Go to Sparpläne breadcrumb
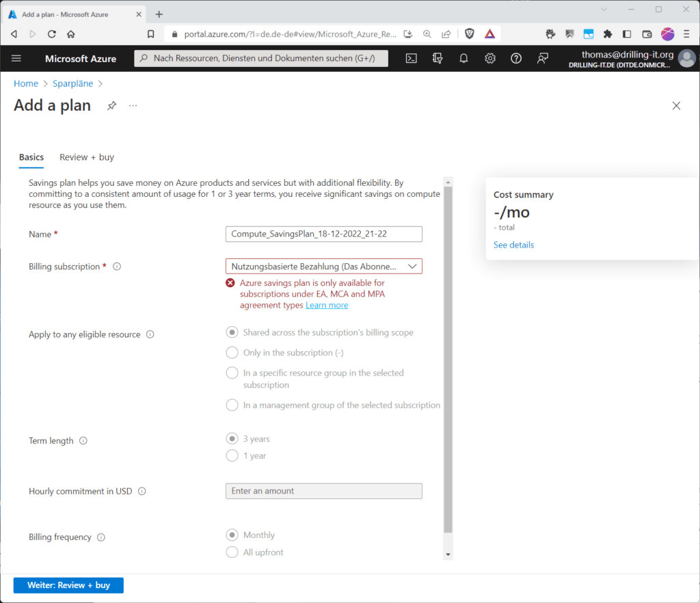 [72, 83]
